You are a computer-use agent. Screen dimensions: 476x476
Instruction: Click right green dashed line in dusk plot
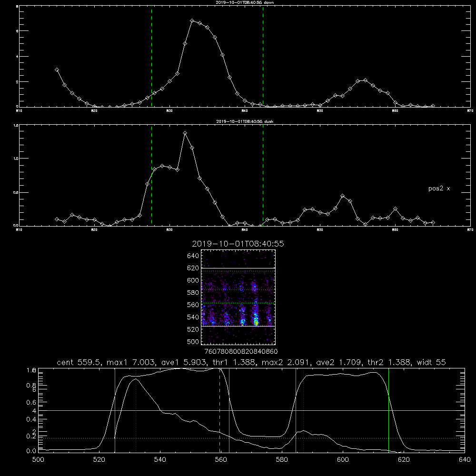[x=263, y=176]
